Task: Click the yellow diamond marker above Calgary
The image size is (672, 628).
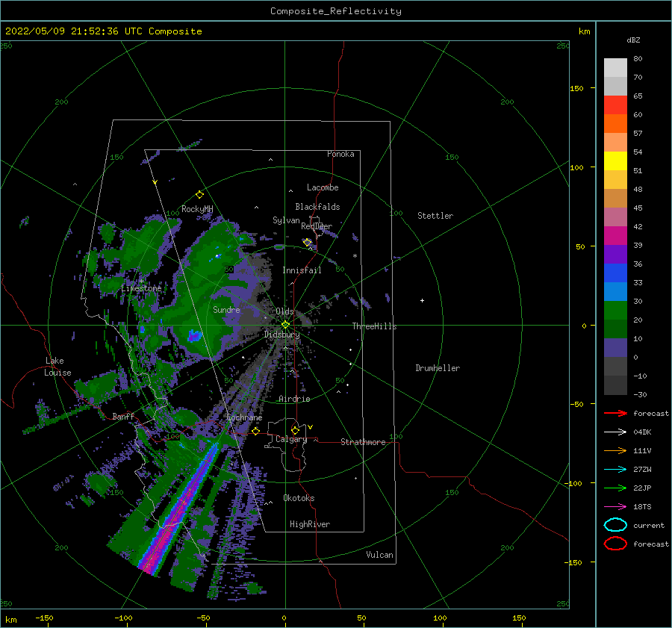Action: click(295, 430)
